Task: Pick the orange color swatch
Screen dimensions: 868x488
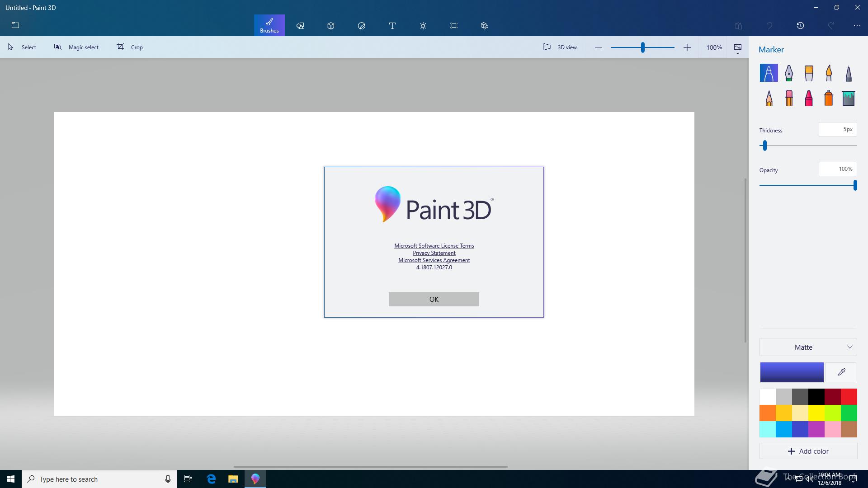Action: tap(768, 413)
